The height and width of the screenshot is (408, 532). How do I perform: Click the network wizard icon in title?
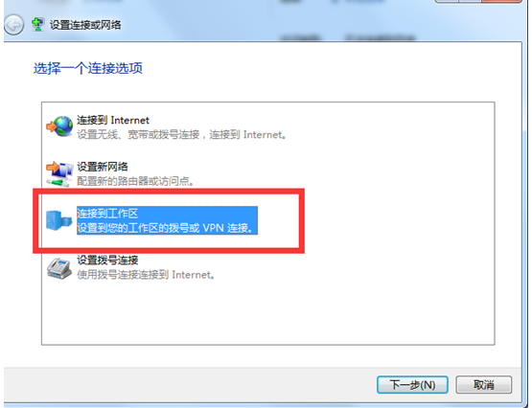coord(37,25)
